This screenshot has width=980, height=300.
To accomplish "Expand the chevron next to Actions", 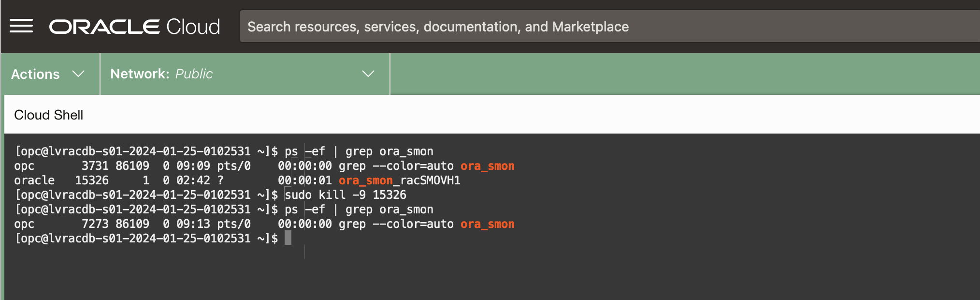I will (78, 74).
